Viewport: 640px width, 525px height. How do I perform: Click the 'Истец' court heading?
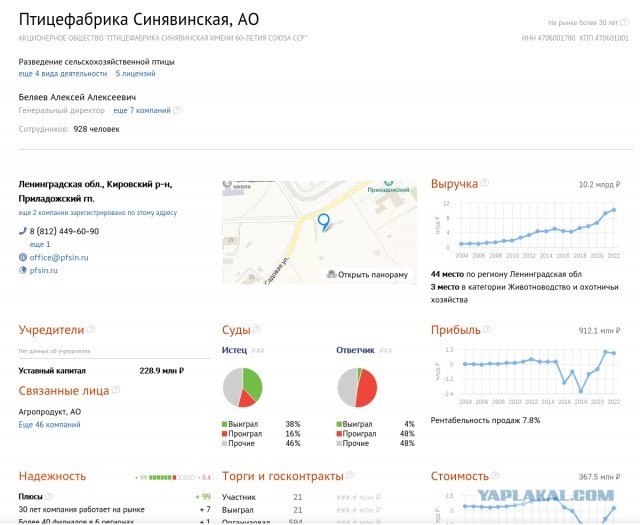(234, 350)
